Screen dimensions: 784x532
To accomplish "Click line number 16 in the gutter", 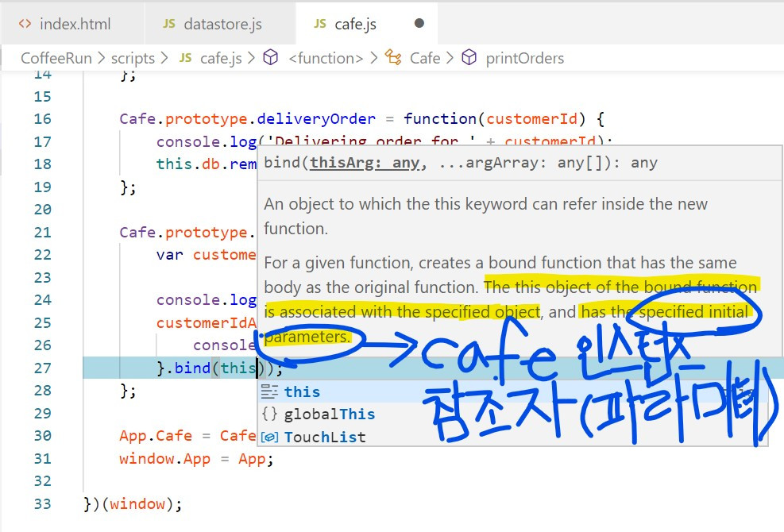I will click(43, 119).
